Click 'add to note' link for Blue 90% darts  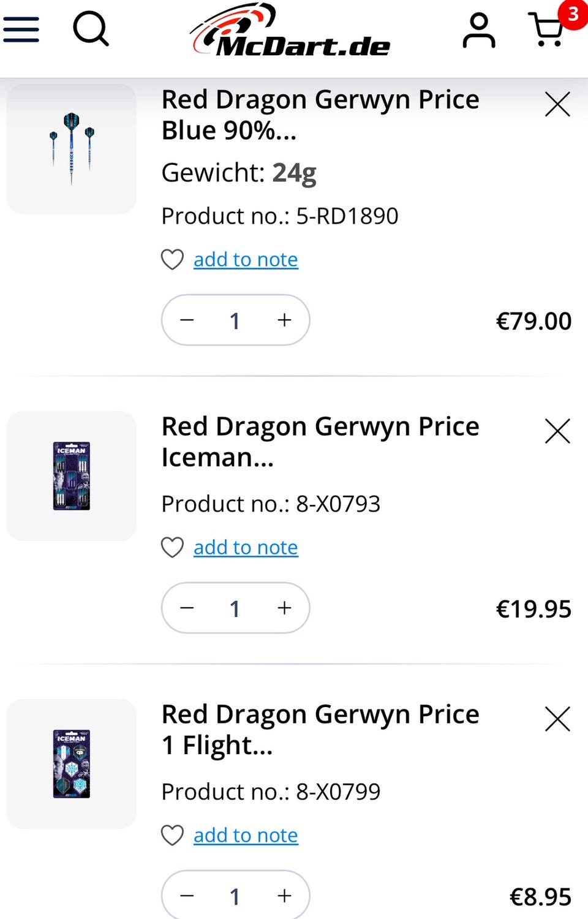coord(246,260)
